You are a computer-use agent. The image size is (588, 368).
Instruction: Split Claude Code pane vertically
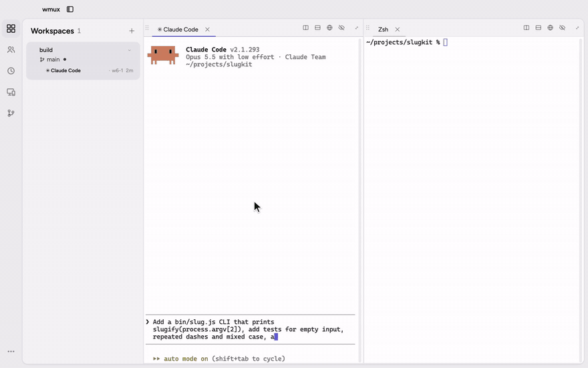tap(305, 28)
